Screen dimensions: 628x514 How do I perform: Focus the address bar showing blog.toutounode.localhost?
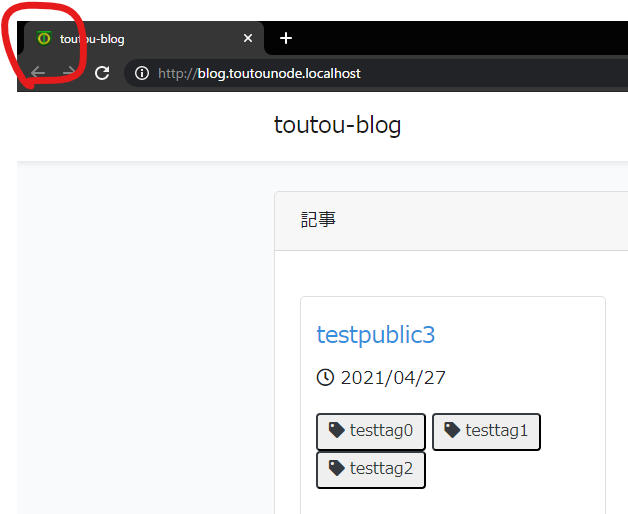(x=300, y=73)
